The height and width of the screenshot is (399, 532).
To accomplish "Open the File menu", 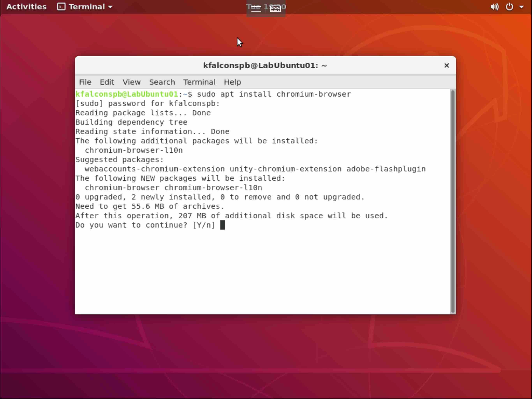I will tap(85, 82).
